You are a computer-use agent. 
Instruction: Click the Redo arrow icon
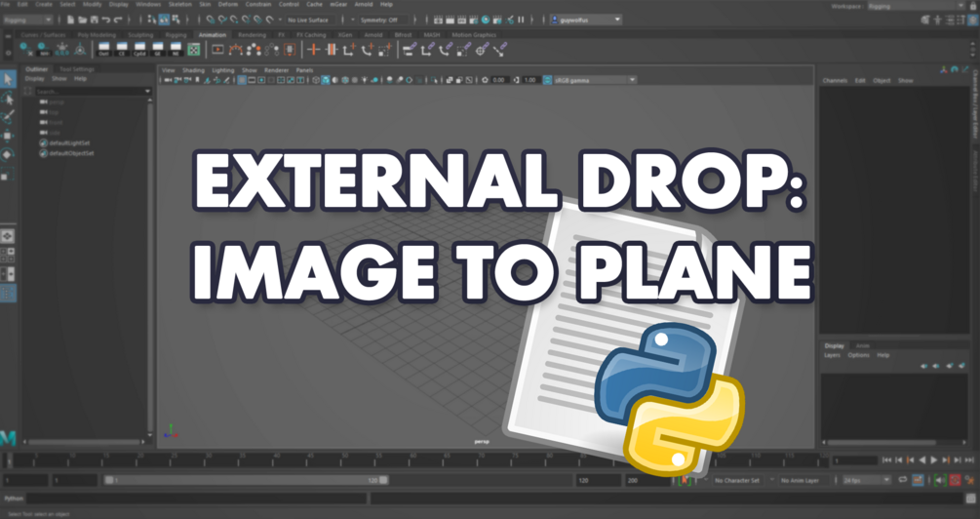(118, 20)
